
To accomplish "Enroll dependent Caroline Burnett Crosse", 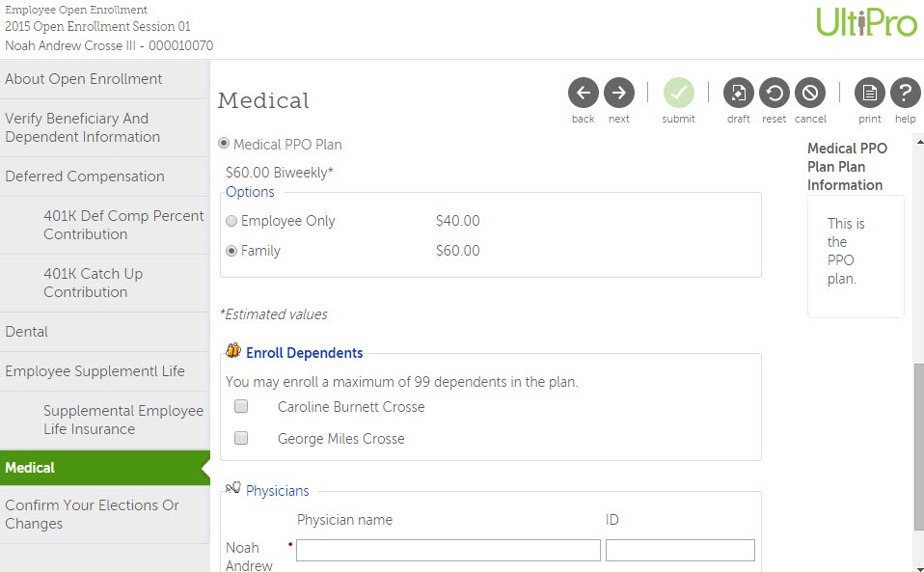I will click(241, 407).
